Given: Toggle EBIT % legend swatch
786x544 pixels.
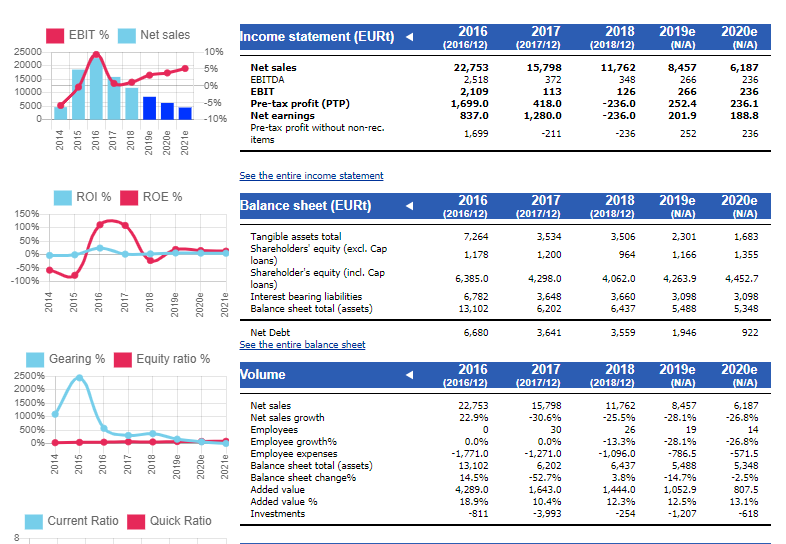Looking at the screenshot, I should [55, 36].
